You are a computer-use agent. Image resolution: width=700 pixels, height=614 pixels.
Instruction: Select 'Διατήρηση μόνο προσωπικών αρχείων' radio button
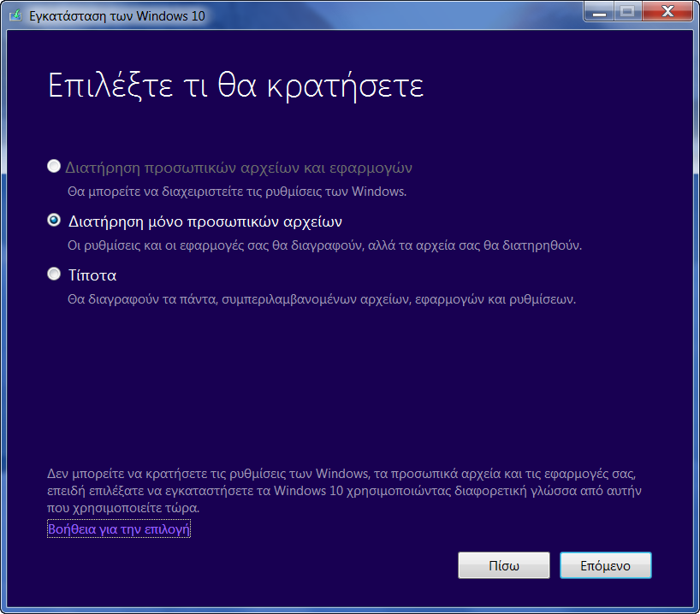[54, 220]
